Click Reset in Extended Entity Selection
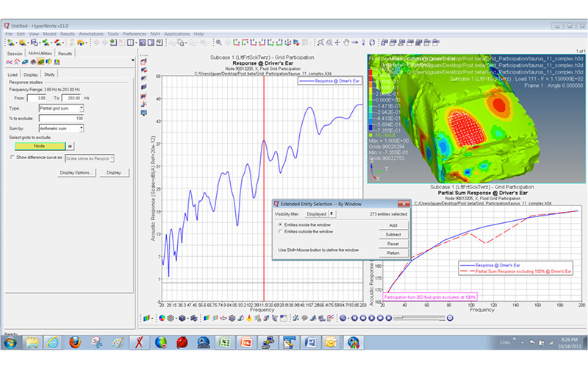The image size is (588, 368). pyautogui.click(x=393, y=244)
